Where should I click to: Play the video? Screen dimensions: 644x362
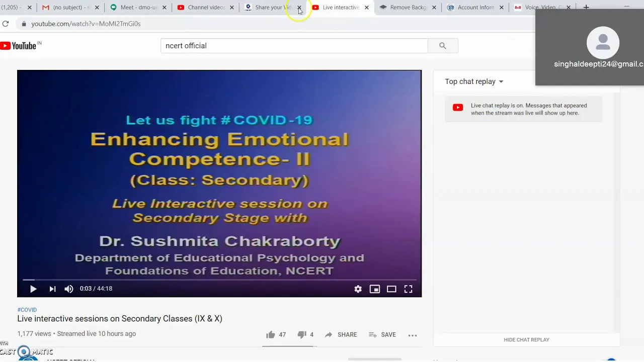click(33, 289)
